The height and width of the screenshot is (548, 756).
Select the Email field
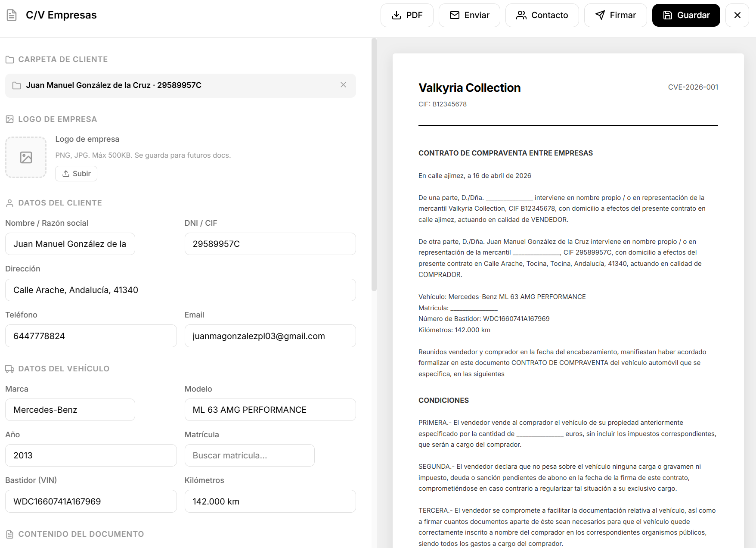[x=270, y=336]
